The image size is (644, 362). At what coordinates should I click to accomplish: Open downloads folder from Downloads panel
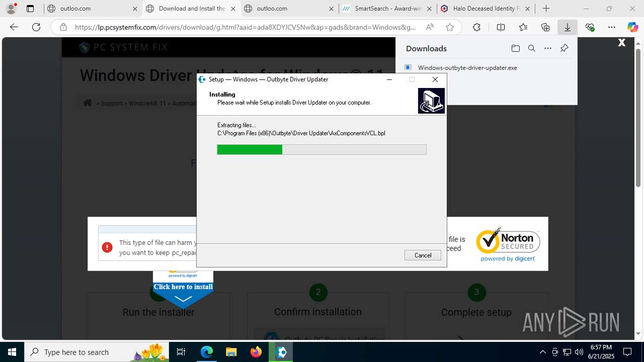click(x=515, y=48)
